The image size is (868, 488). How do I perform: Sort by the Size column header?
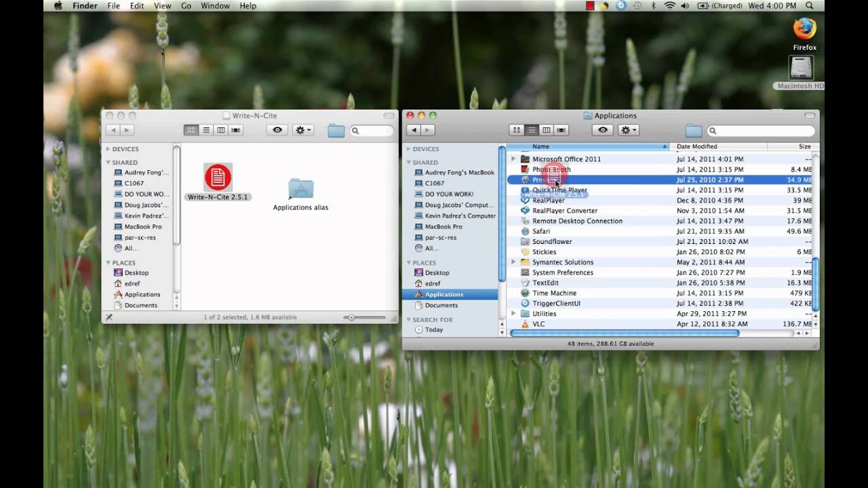(790, 146)
